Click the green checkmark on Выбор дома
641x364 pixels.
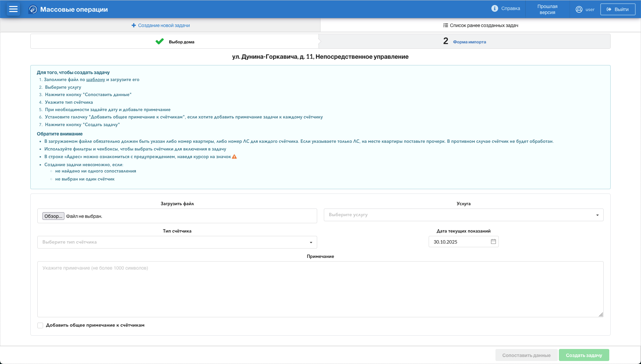[x=160, y=41]
